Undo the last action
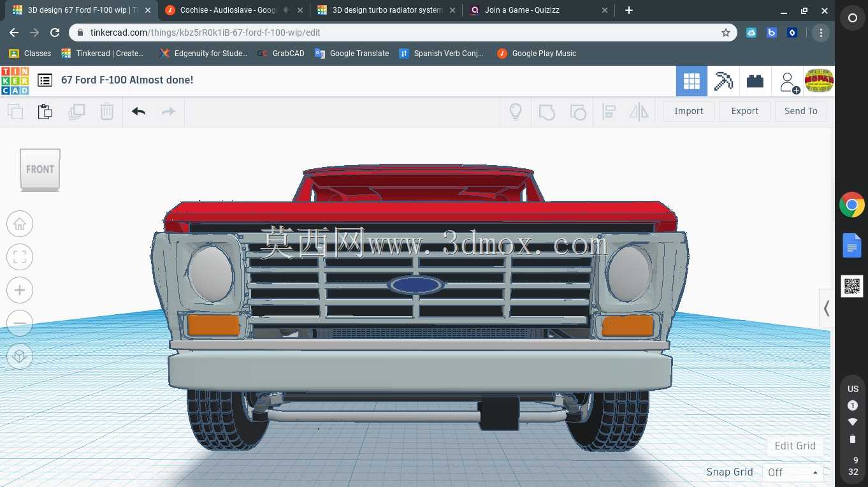Image resolution: width=868 pixels, height=487 pixels. pyautogui.click(x=139, y=112)
